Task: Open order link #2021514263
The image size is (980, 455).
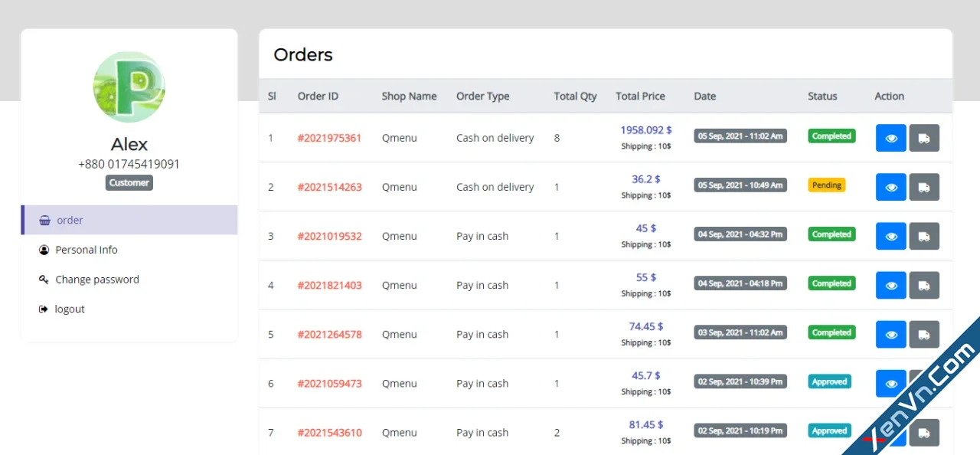Action: [x=329, y=187]
